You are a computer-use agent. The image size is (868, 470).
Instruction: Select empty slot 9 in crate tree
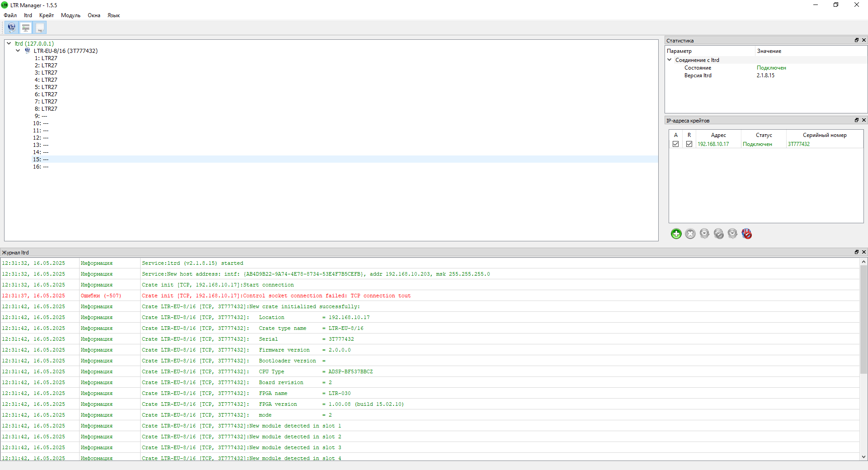point(41,116)
